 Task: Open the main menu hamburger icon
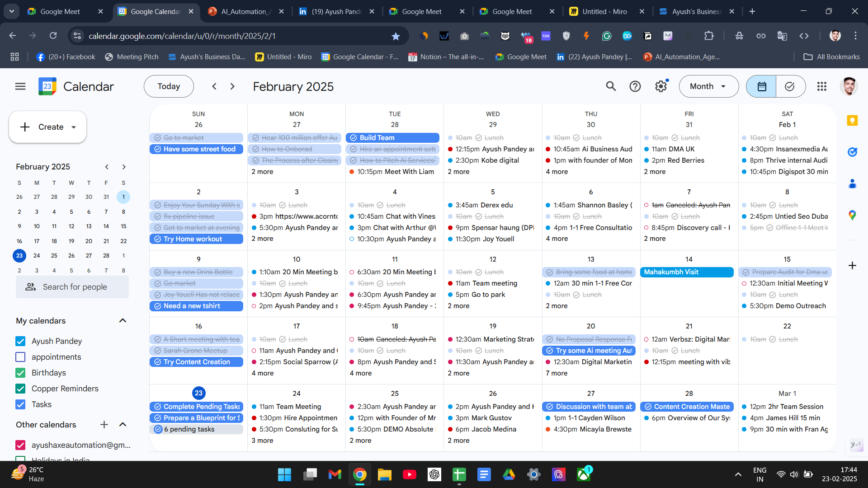tap(20, 86)
